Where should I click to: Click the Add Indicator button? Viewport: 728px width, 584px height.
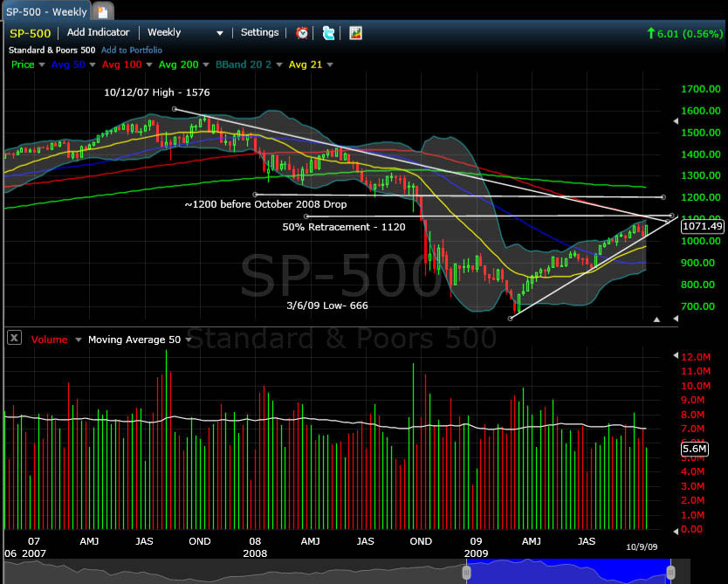tap(100, 33)
